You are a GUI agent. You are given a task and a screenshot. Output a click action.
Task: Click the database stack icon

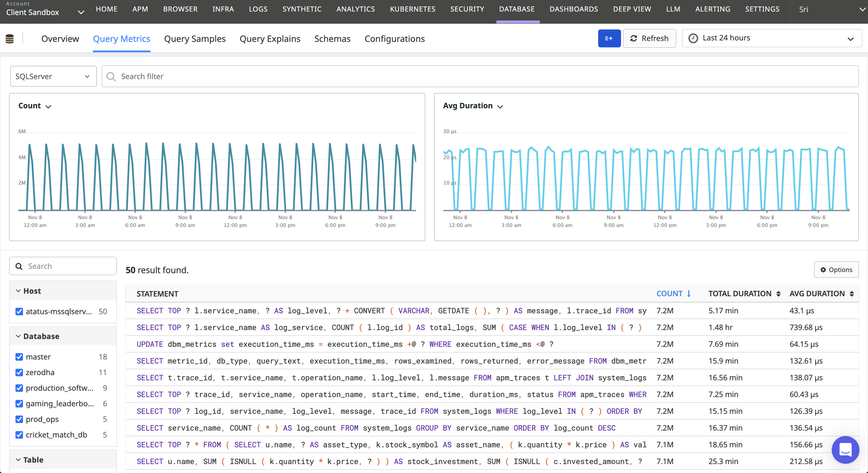click(10, 39)
